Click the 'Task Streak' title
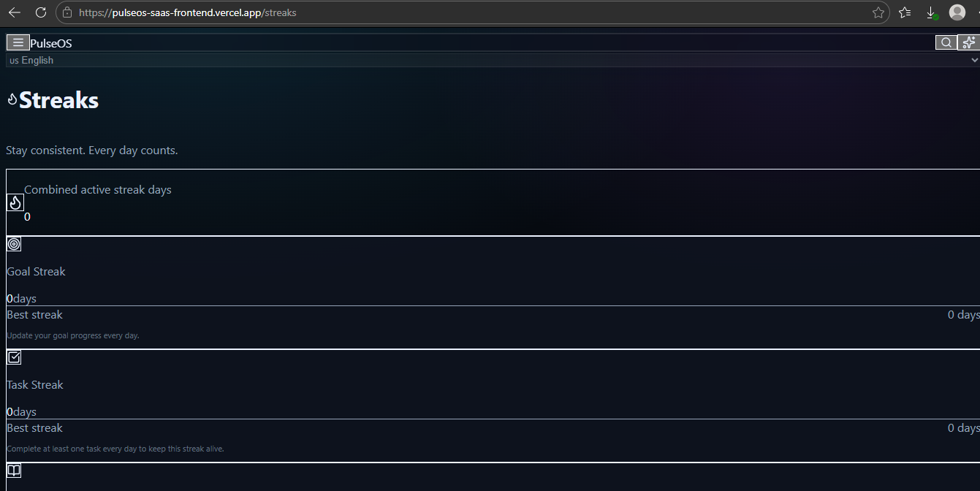980x491 pixels. coord(35,385)
